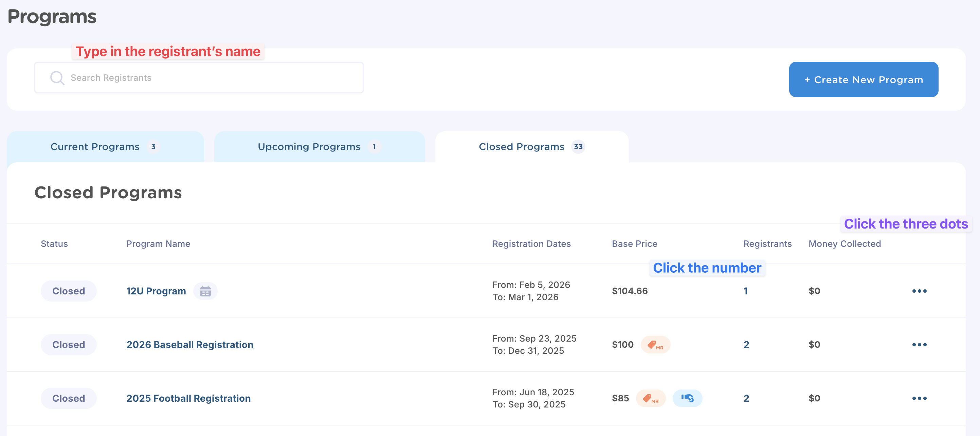Open 2025 Football Registration program
The image size is (980, 436).
(188, 398)
